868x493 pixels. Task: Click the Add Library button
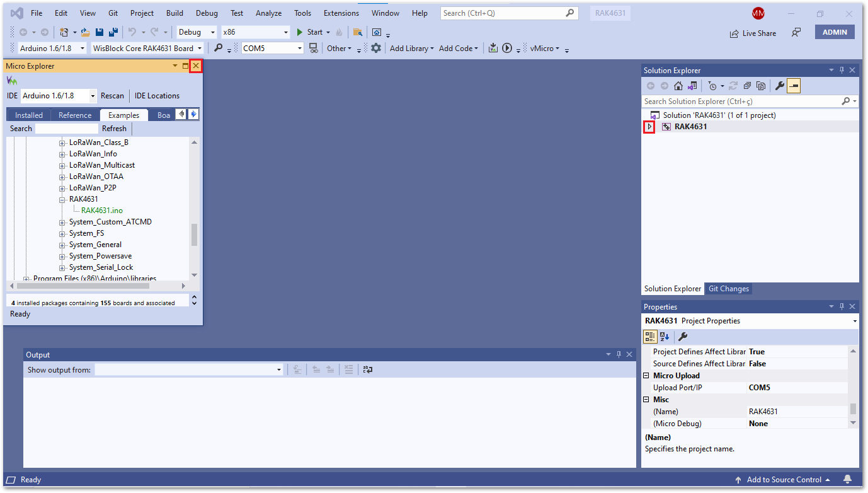(412, 49)
